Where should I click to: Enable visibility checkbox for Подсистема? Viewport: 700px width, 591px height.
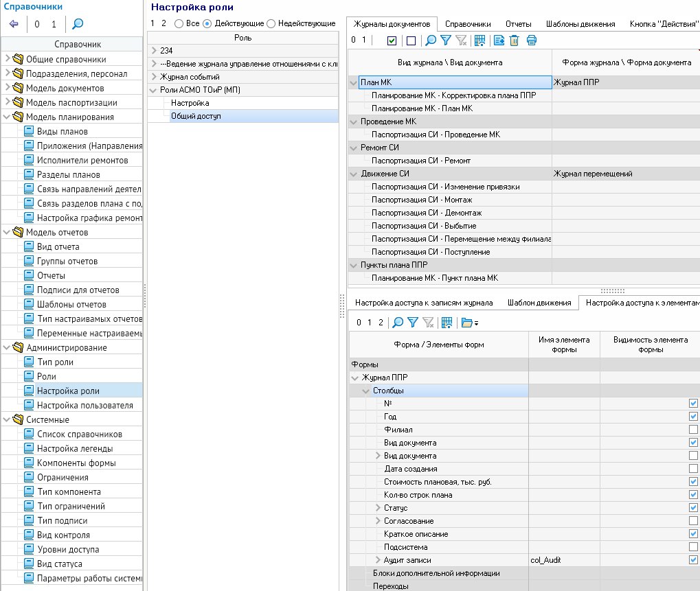tap(693, 546)
